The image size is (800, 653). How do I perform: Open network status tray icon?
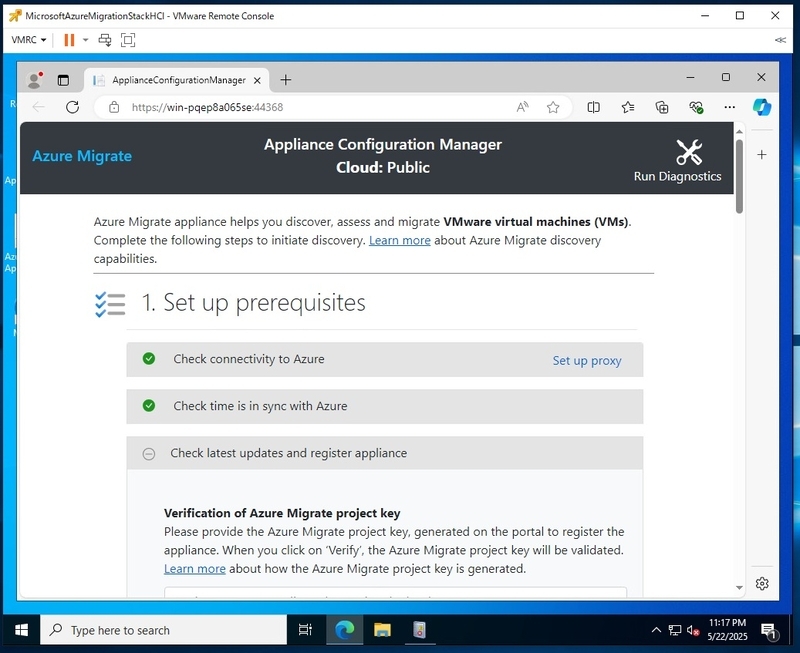tap(674, 631)
